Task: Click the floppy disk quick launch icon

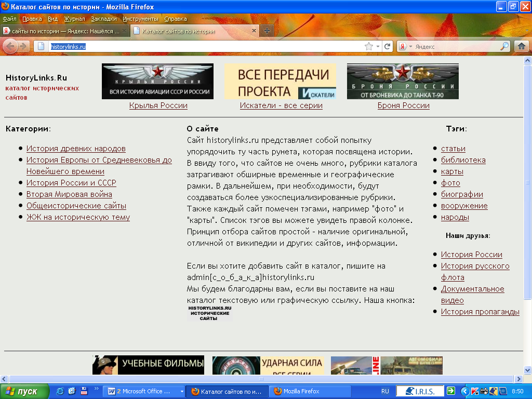Action: pyautogui.click(x=84, y=391)
